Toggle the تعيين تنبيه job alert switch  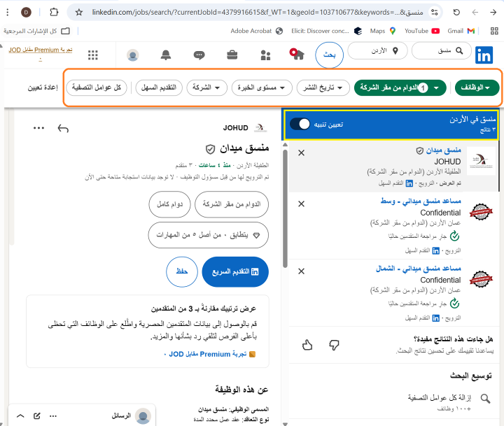pyautogui.click(x=300, y=124)
